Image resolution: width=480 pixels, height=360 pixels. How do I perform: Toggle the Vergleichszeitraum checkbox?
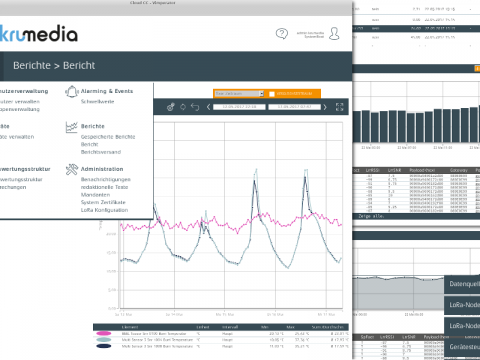pos(272,94)
